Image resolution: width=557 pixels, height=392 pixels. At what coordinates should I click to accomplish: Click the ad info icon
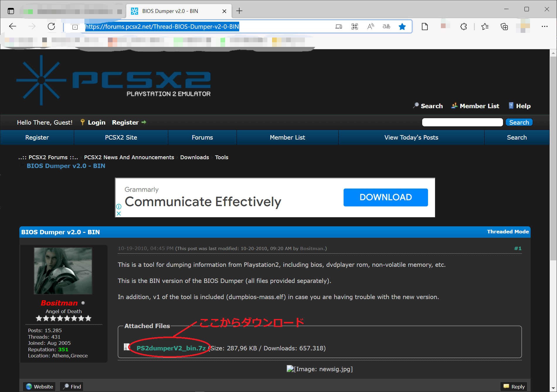(119, 206)
